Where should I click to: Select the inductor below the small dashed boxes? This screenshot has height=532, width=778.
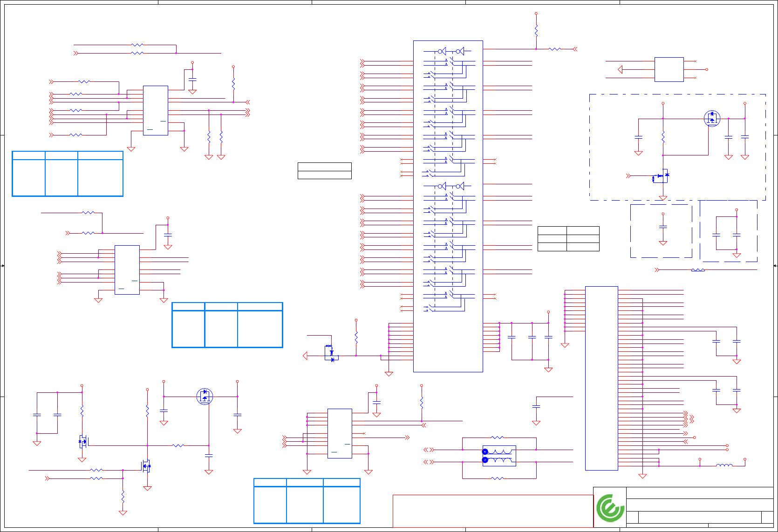pyautogui.click(x=698, y=270)
